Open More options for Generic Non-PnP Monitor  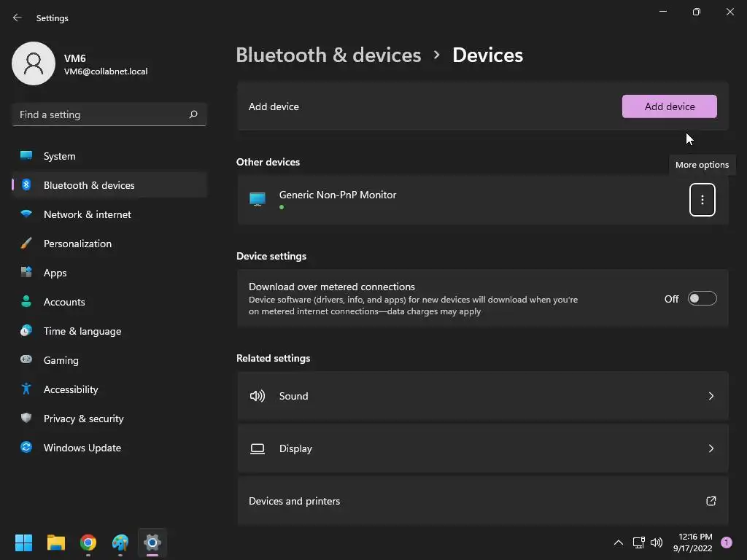[x=703, y=200]
